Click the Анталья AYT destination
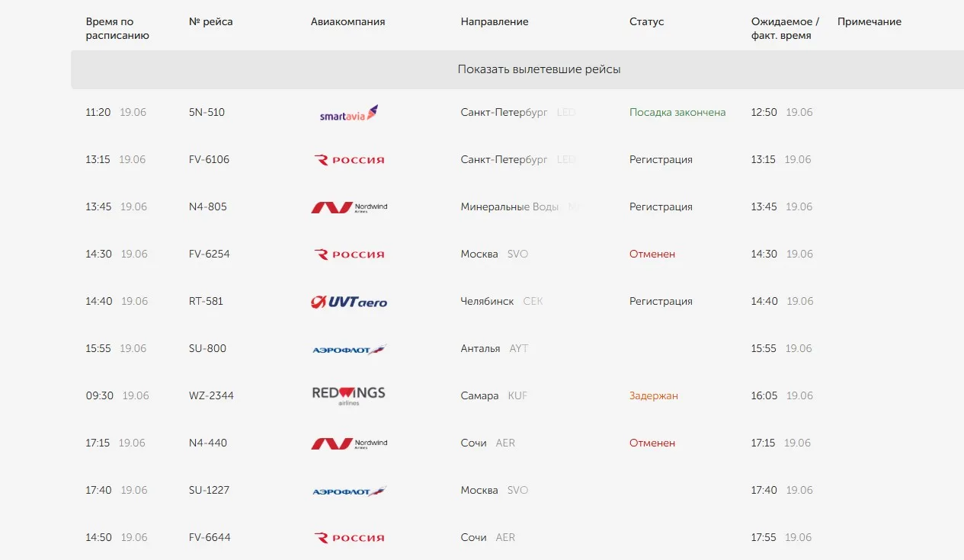 pos(495,348)
